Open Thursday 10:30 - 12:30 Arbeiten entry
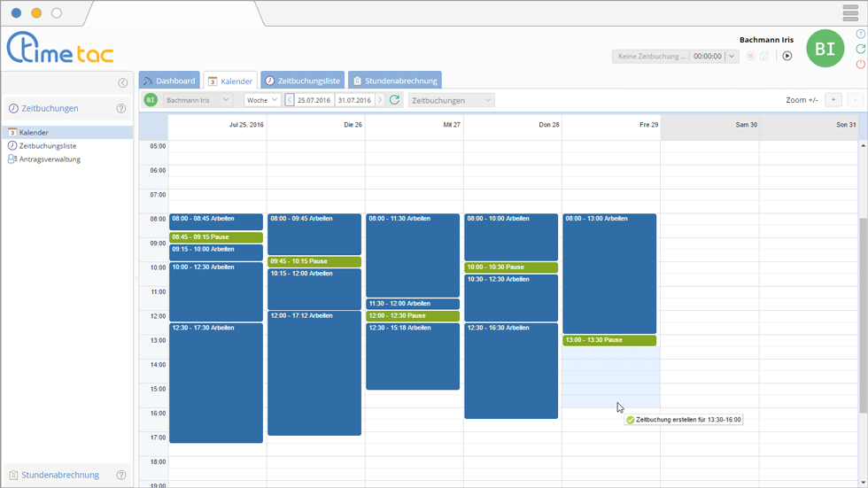Screen dimensions: 868x488 [x=511, y=298]
